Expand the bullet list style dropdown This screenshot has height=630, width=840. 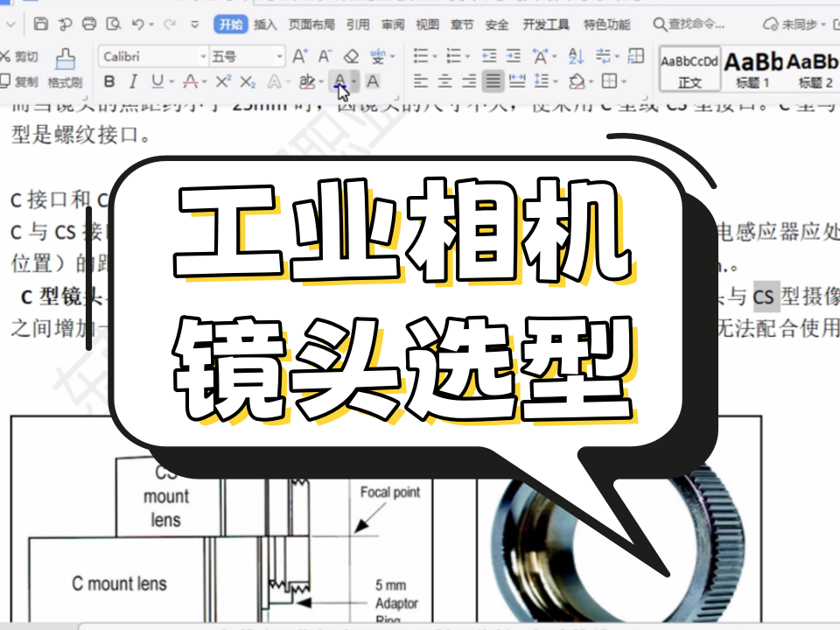coord(436,57)
